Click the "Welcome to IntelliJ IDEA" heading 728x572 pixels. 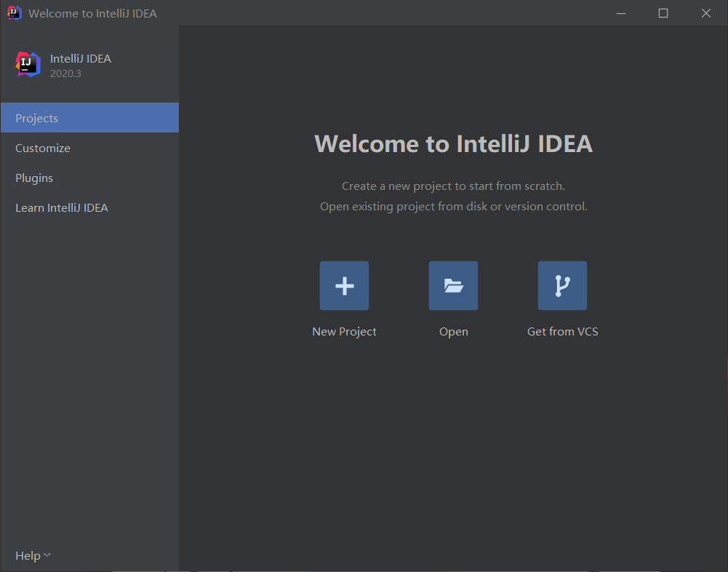coord(453,143)
